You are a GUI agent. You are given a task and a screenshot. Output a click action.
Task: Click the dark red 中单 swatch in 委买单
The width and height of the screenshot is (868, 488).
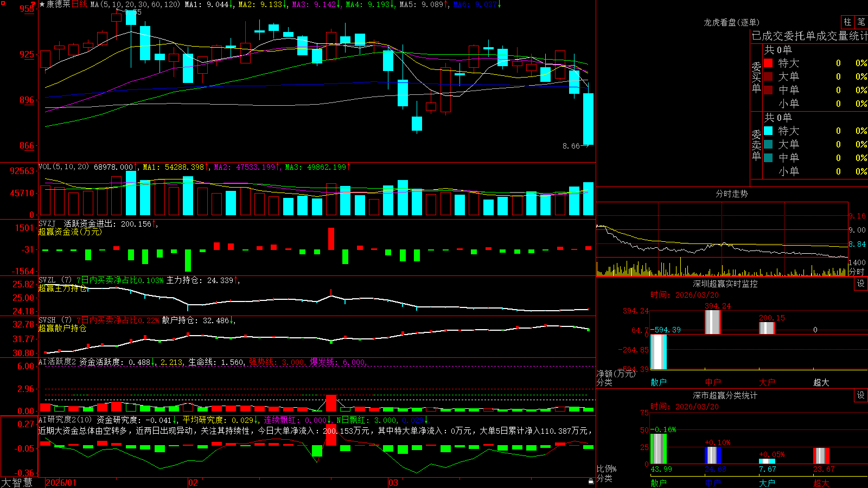(x=768, y=90)
